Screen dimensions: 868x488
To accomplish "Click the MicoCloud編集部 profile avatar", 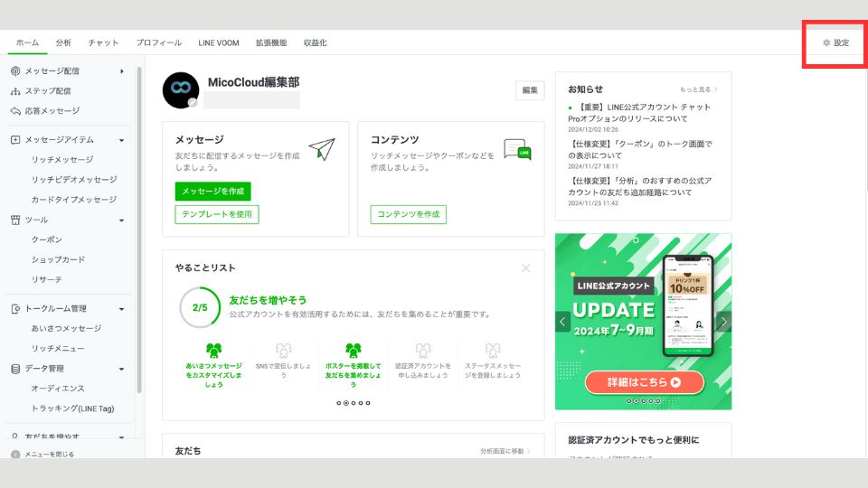I will (x=181, y=89).
